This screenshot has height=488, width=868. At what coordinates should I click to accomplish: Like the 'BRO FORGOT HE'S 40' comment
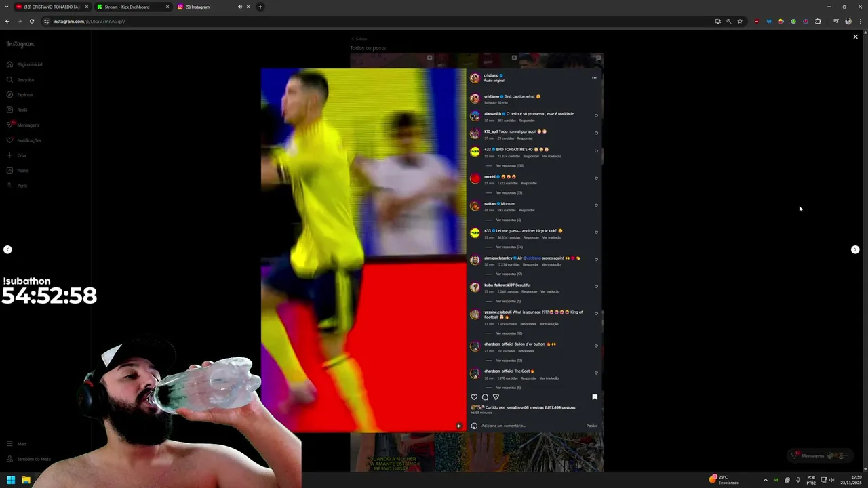pyautogui.click(x=596, y=151)
